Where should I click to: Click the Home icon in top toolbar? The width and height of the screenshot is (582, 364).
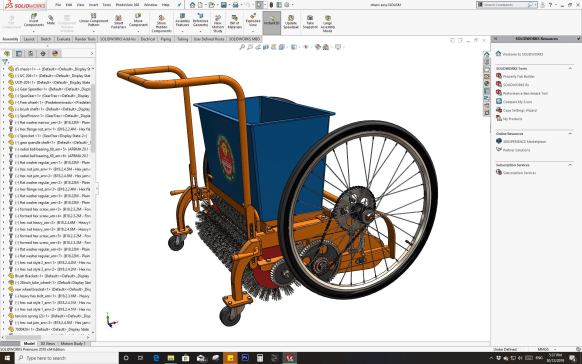click(x=192, y=5)
